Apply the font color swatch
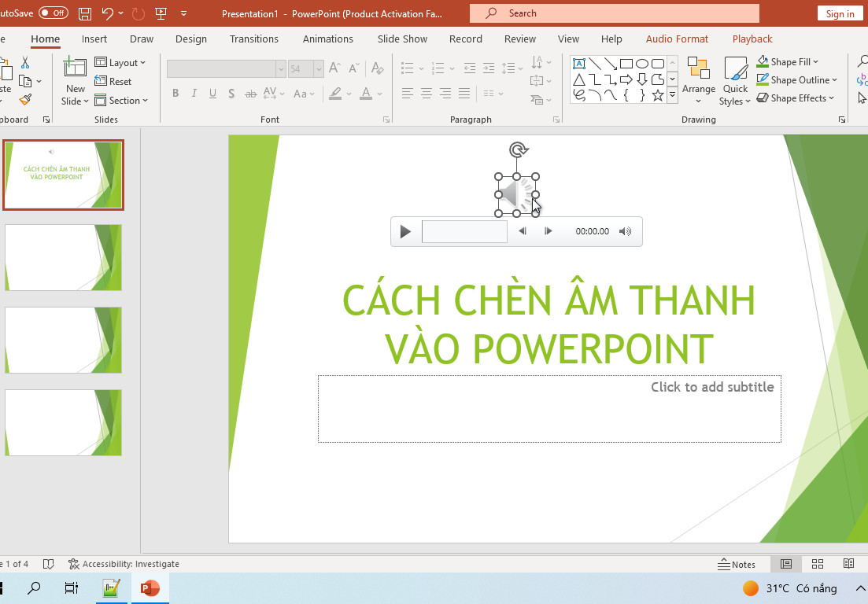Screen dimensions: 868x604 (366, 94)
